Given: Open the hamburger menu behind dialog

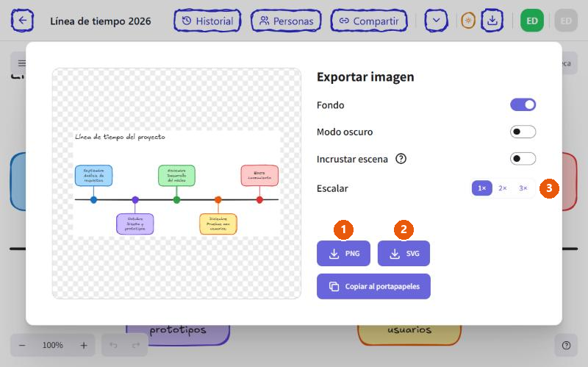Looking at the screenshot, I should tap(22, 63).
